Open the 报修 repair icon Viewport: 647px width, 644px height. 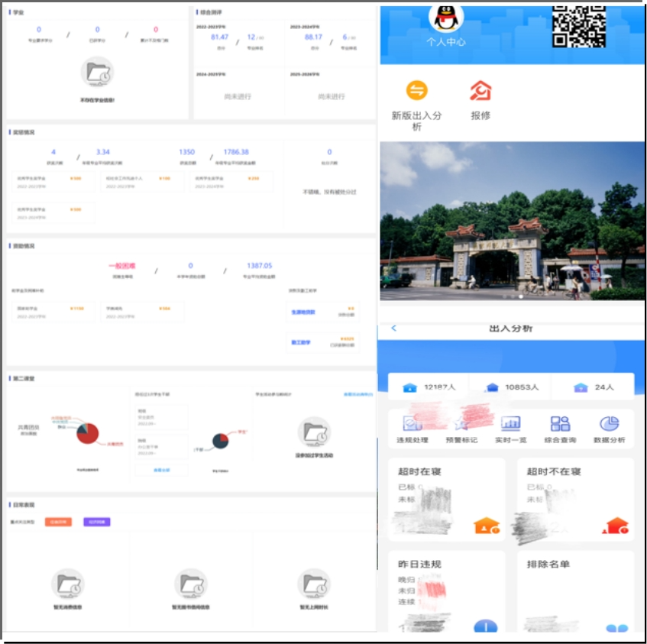coord(480,91)
